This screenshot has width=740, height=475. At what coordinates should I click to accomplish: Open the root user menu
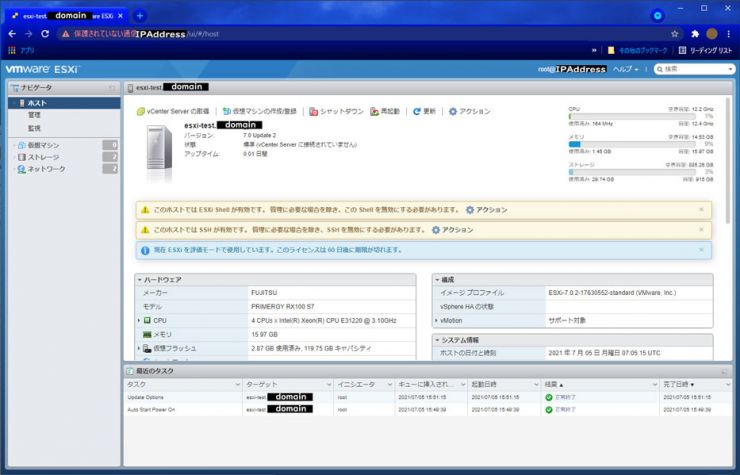[x=572, y=69]
